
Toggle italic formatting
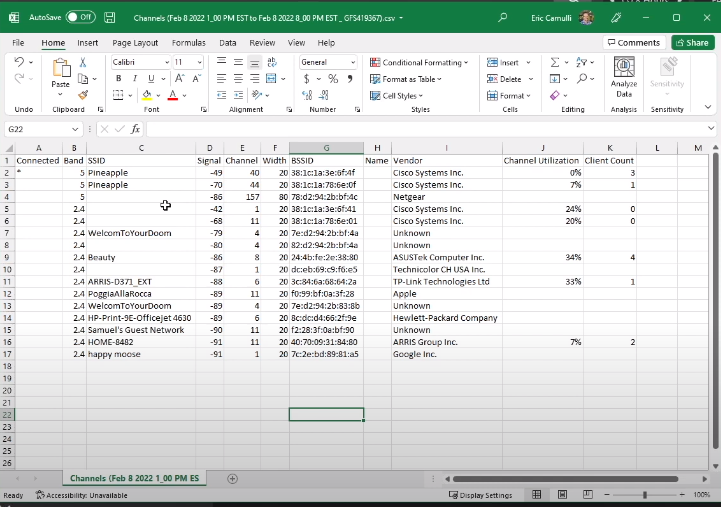click(x=133, y=79)
